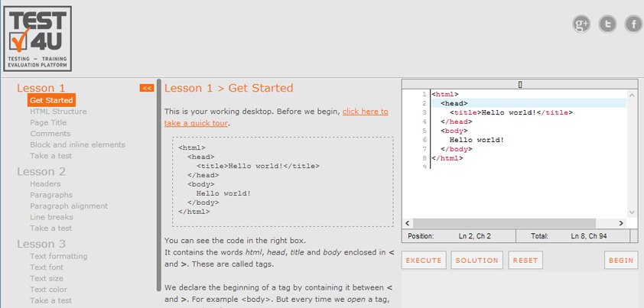Click the Begin button

click(620, 261)
